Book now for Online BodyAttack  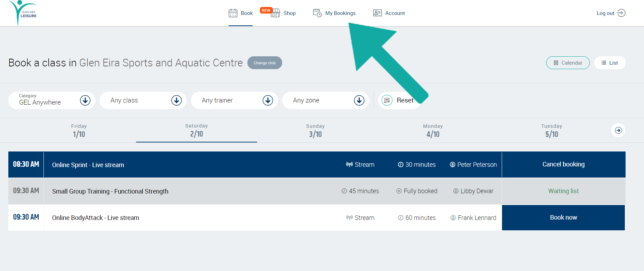pyautogui.click(x=564, y=217)
